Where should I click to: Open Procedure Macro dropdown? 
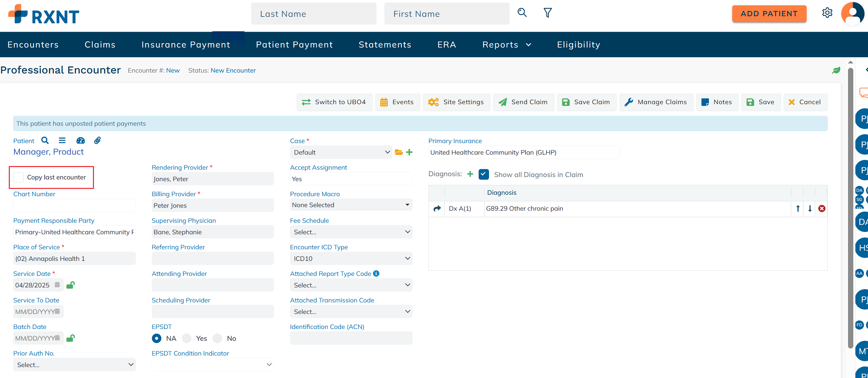point(351,205)
